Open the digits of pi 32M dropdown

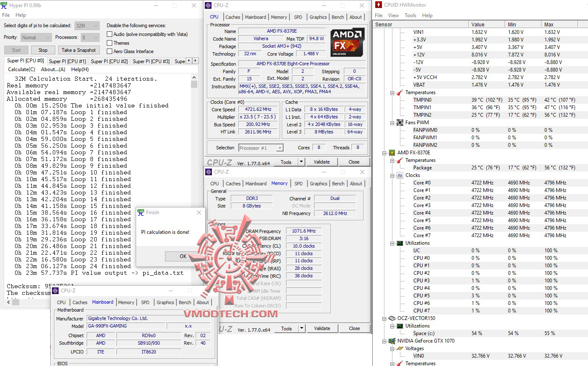tap(87, 26)
